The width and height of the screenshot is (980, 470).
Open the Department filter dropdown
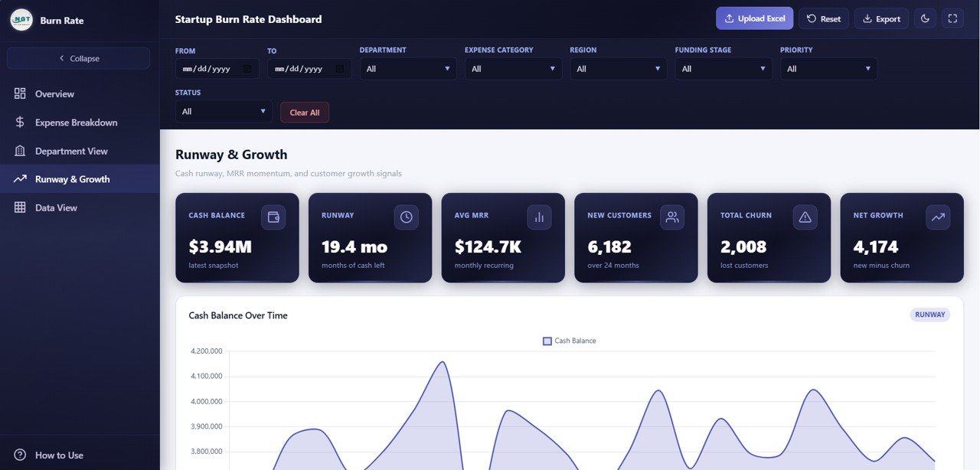[408, 68]
